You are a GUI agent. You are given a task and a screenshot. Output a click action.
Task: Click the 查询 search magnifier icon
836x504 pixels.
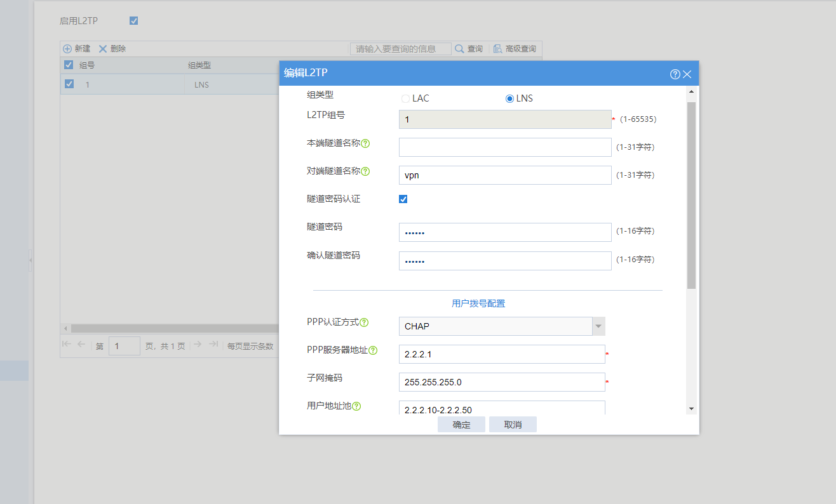pyautogui.click(x=459, y=49)
